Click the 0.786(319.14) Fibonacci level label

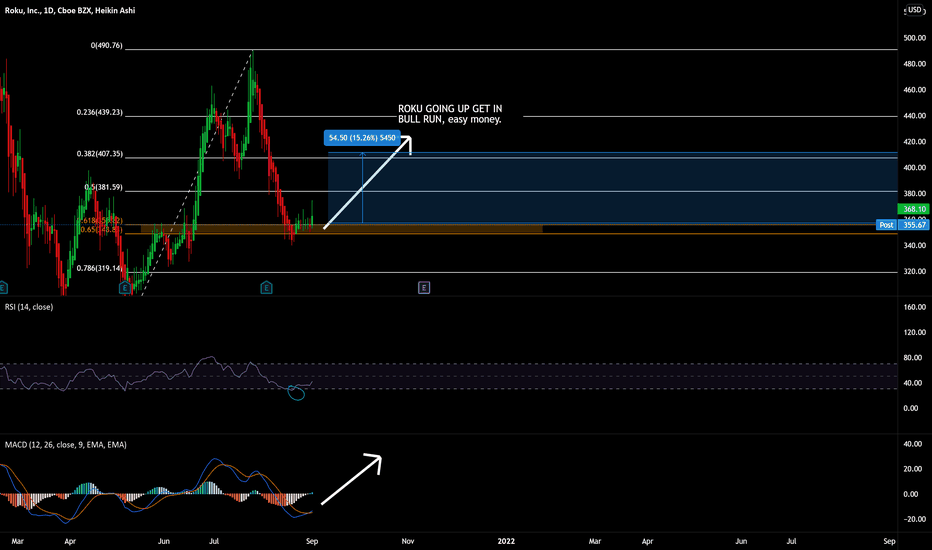coord(99,269)
